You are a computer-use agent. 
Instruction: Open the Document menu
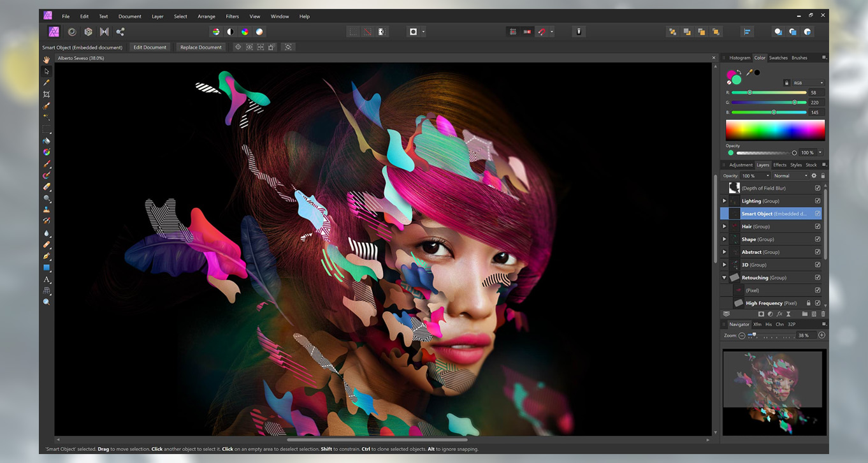[129, 16]
